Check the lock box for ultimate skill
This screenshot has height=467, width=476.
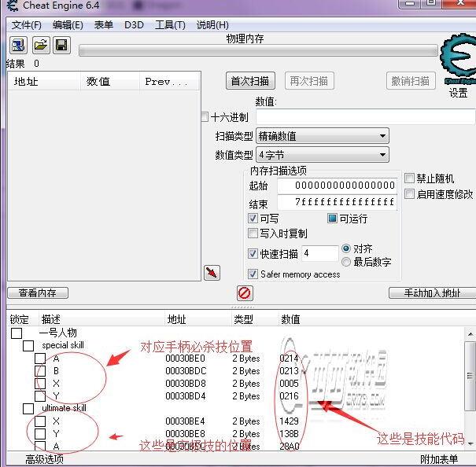tap(28, 409)
